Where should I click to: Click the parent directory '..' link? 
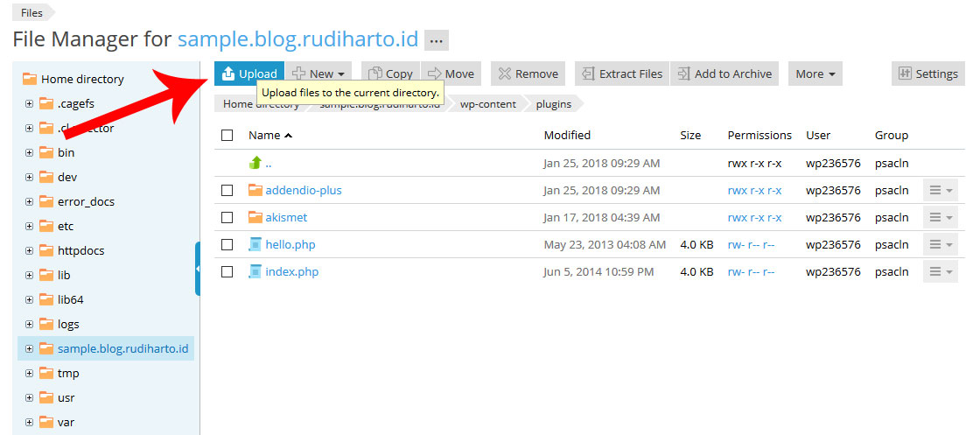click(269, 164)
